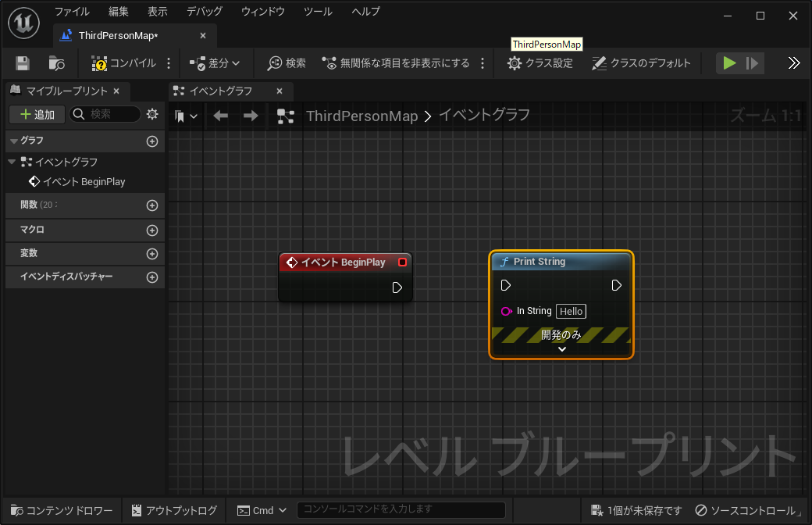Add new variable with 変数 plus icon
The width and height of the screenshot is (812, 525).
pyautogui.click(x=152, y=253)
